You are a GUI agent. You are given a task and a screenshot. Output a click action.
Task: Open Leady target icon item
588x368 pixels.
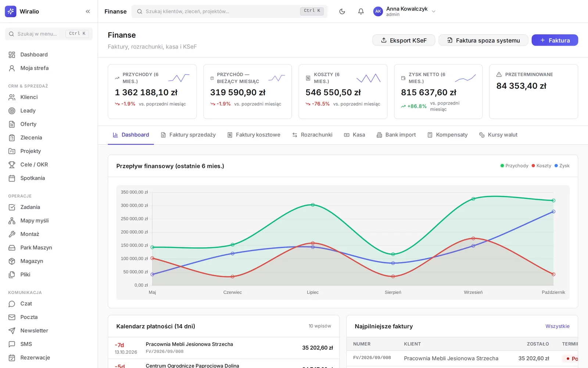pos(49,111)
